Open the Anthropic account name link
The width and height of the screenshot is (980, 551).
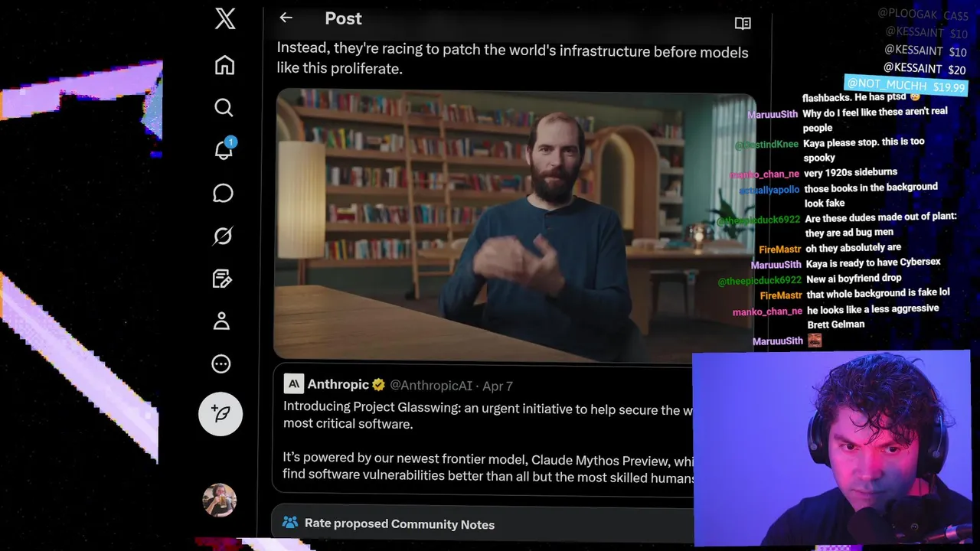coord(338,385)
